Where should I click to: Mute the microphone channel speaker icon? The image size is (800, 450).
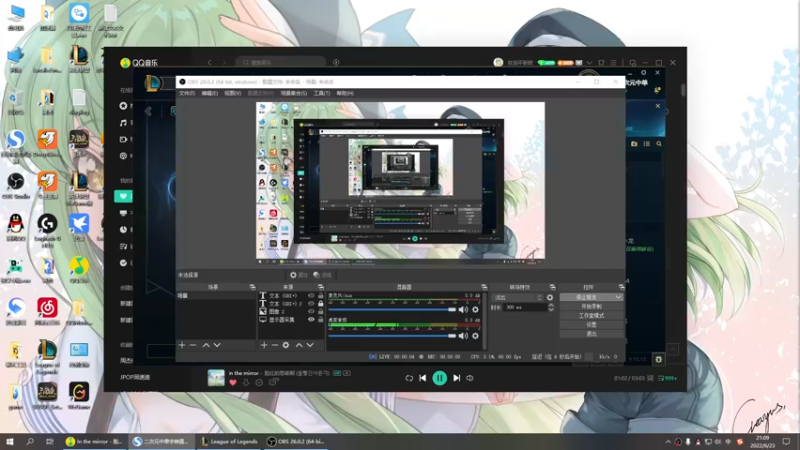coord(463,310)
